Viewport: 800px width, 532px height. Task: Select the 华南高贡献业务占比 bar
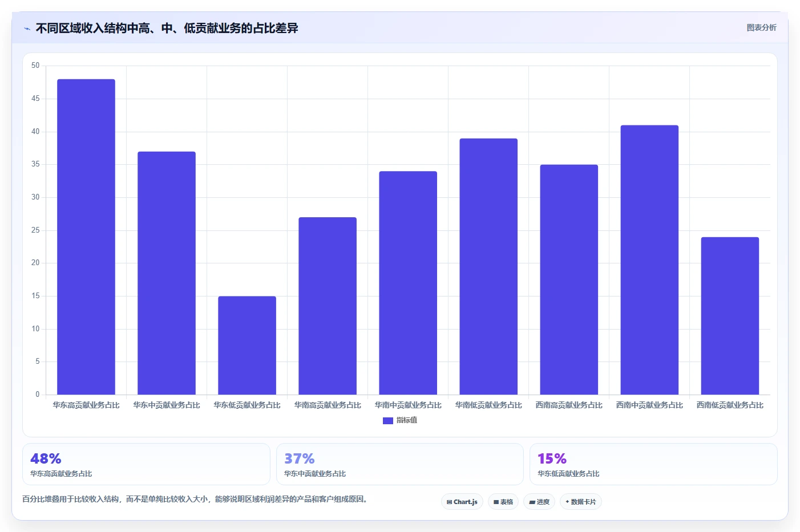point(328,306)
